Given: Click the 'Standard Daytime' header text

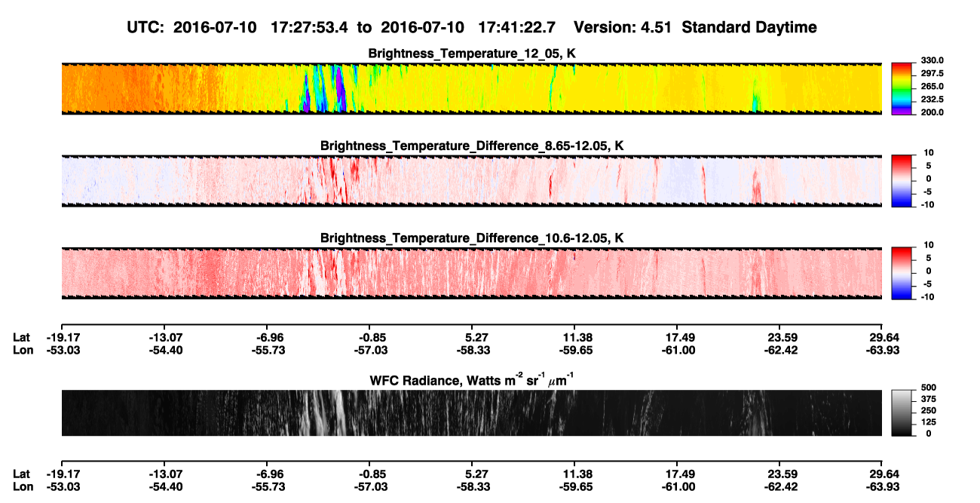Looking at the screenshot, I should coord(749,28).
